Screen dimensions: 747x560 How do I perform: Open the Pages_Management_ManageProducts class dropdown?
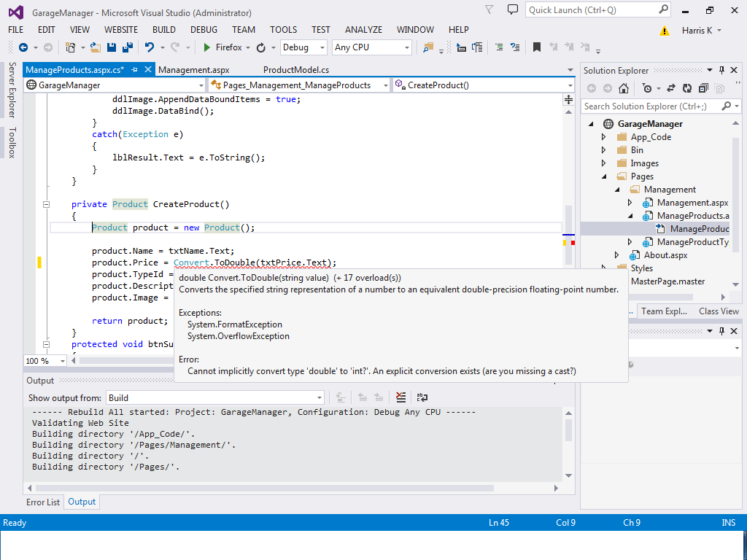tap(300, 85)
